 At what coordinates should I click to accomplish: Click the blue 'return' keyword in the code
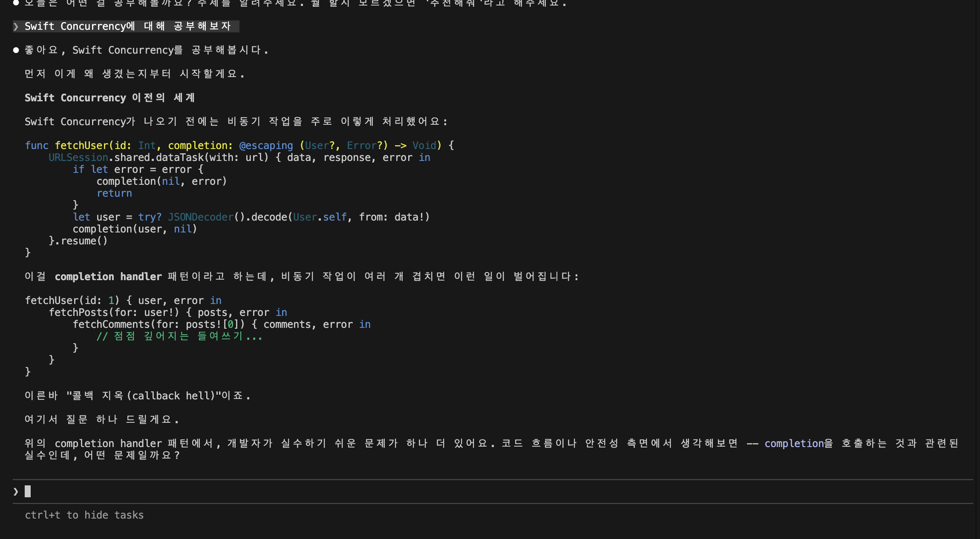click(x=114, y=193)
